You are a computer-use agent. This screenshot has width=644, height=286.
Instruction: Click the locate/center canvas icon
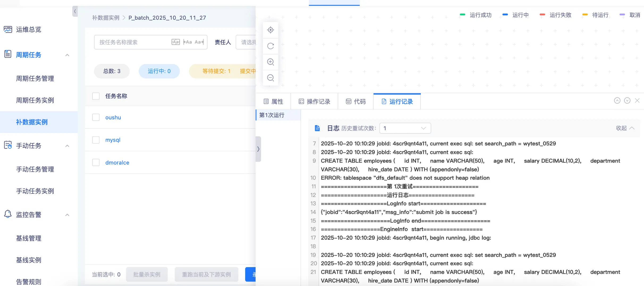[270, 30]
